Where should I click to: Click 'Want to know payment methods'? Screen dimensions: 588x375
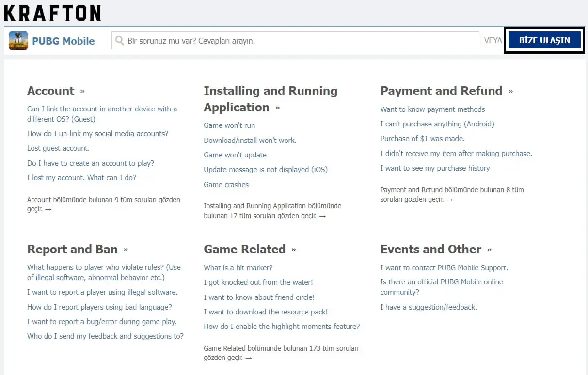432,109
